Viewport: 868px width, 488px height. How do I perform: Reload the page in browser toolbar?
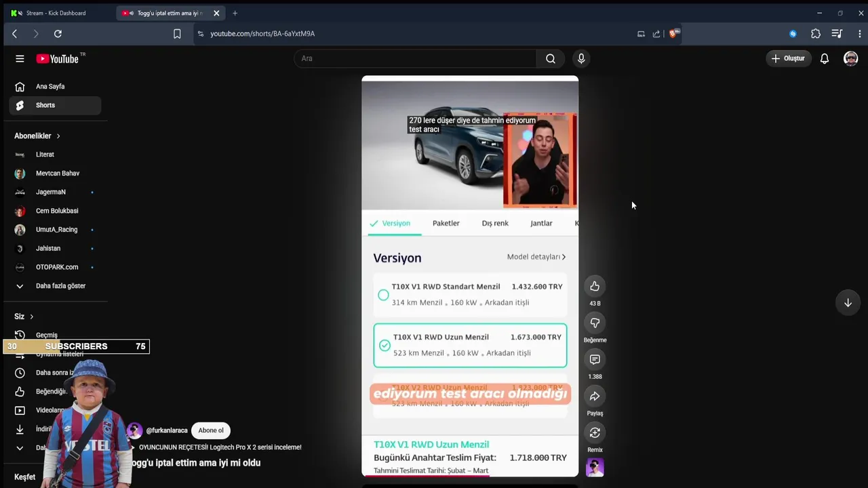click(58, 34)
